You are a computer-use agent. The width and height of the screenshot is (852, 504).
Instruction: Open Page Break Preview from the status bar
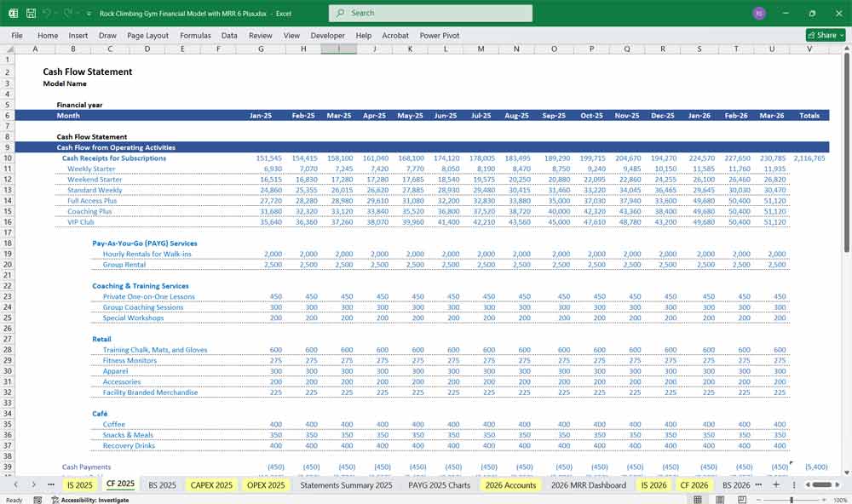pyautogui.click(x=743, y=499)
